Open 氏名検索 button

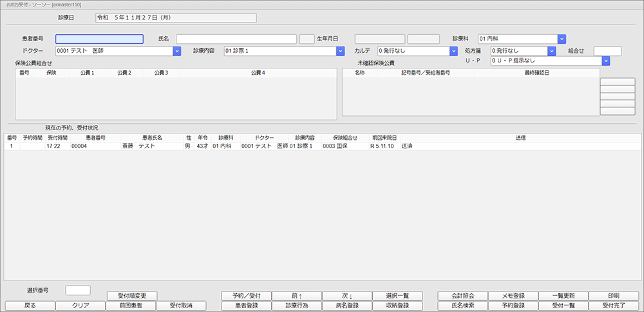(x=463, y=306)
